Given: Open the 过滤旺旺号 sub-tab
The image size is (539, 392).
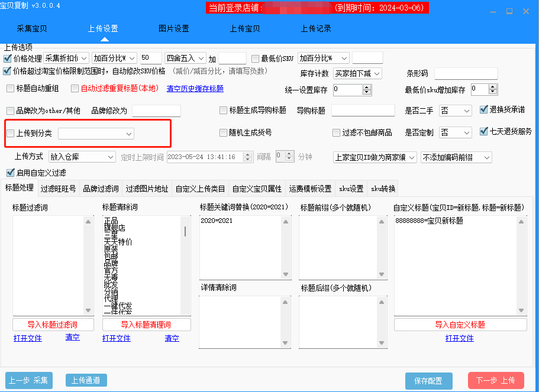Looking at the screenshot, I should [58, 189].
